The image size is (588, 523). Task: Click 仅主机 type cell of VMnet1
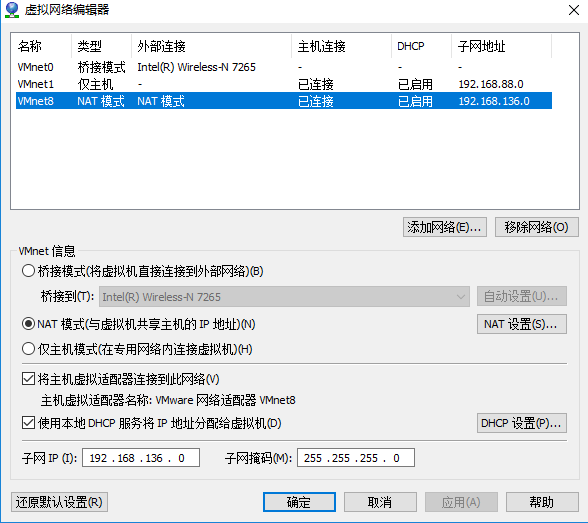click(x=95, y=84)
